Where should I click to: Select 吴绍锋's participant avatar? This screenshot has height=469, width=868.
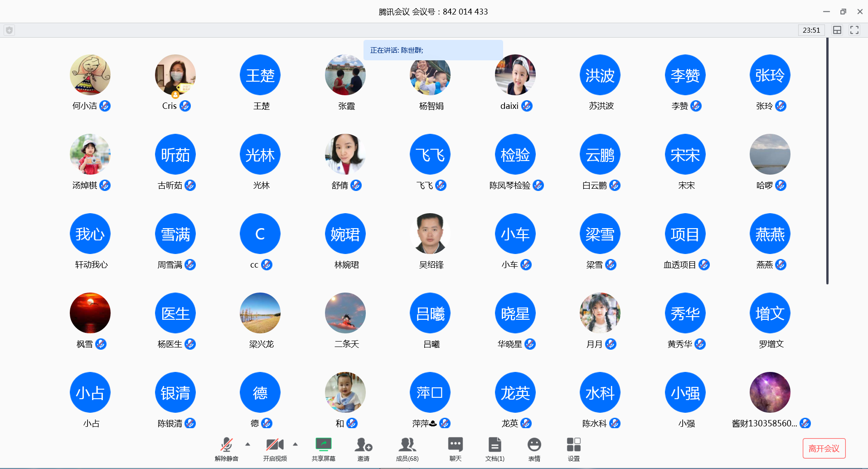(430, 234)
